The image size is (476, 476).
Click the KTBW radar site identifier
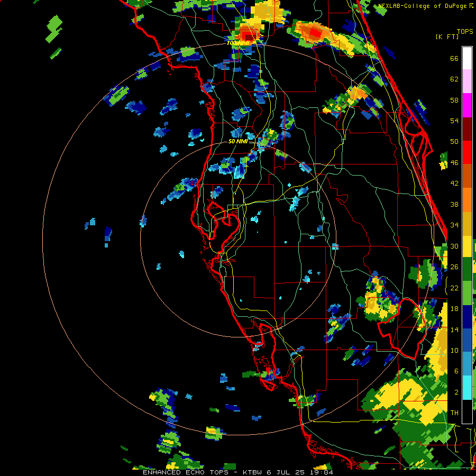(252, 472)
